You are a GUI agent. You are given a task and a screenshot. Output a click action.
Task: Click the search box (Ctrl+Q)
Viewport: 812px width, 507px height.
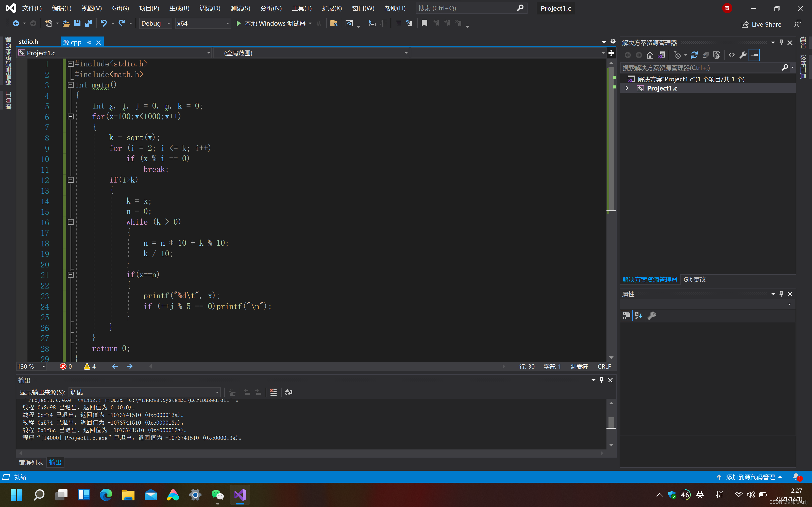[x=466, y=8]
